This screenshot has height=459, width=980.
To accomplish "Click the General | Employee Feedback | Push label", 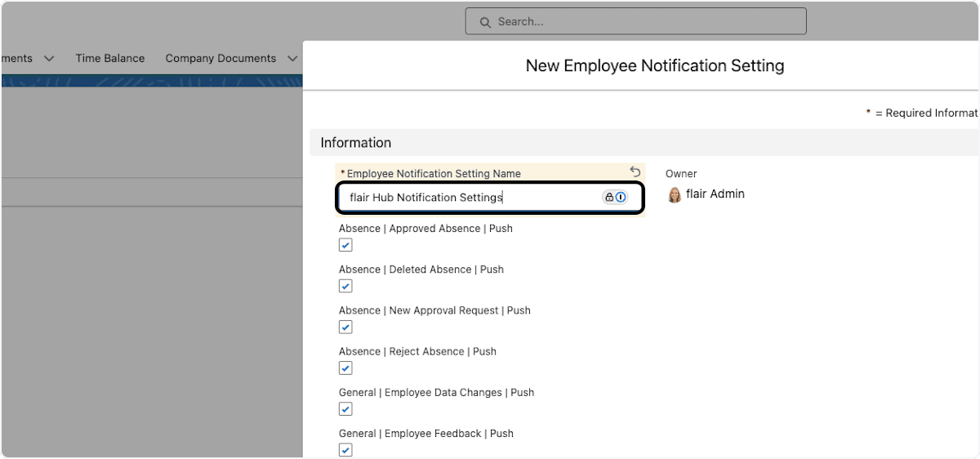I will click(426, 434).
